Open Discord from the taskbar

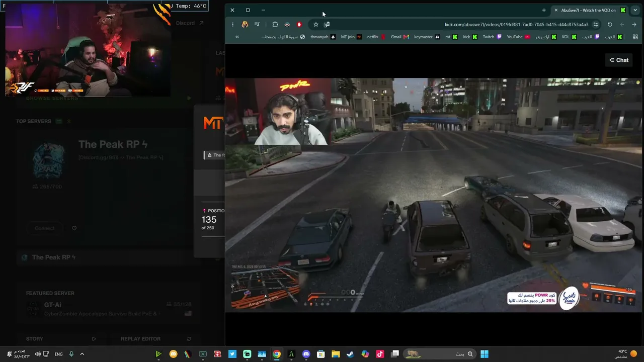[306, 354]
